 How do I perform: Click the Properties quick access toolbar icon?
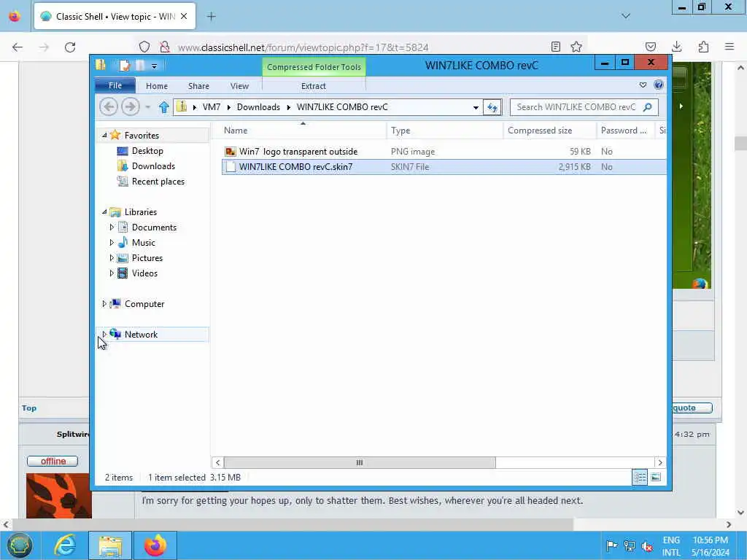pos(124,65)
